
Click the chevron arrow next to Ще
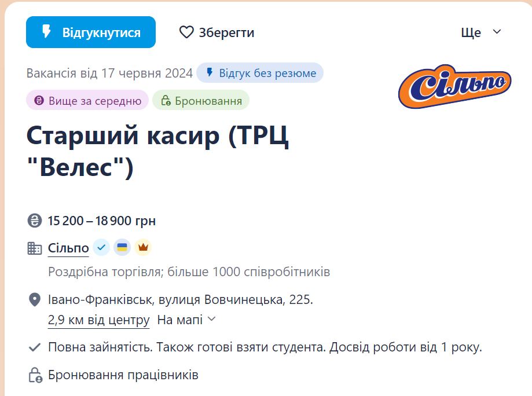(x=497, y=32)
